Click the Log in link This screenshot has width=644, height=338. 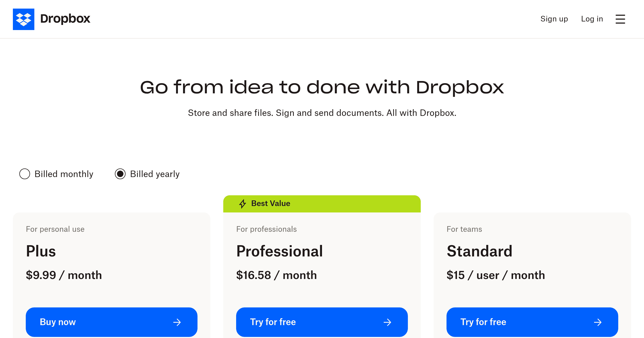[592, 19]
